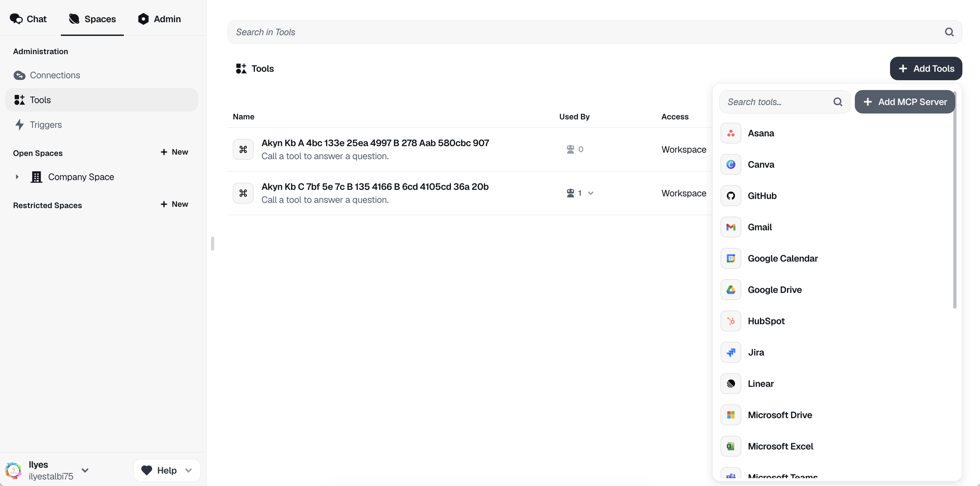Click the GitHub icon in the tools list
The image size is (980, 486).
point(730,196)
